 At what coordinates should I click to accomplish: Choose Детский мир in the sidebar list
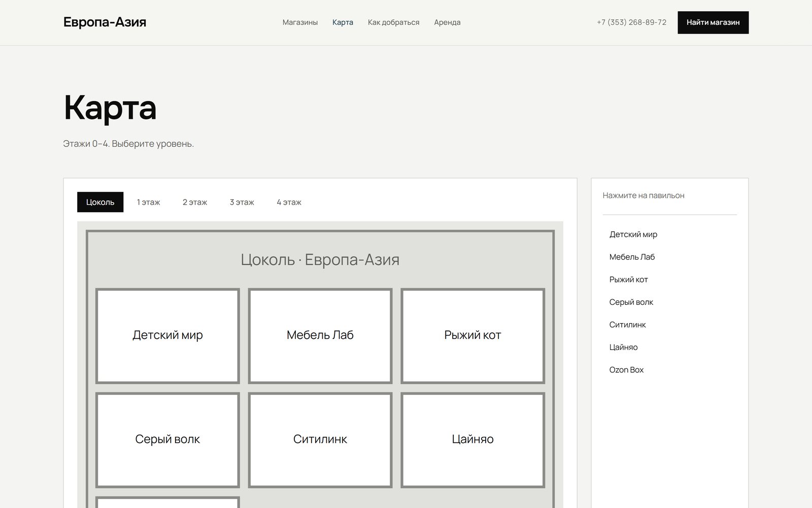pos(669,234)
